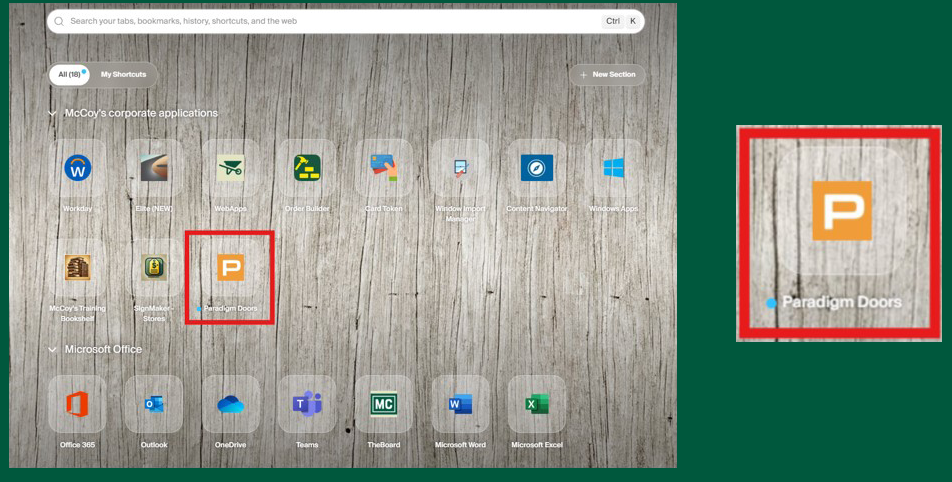This screenshot has width=952, height=482.
Task: Launch Content Navigator
Action: 537,168
